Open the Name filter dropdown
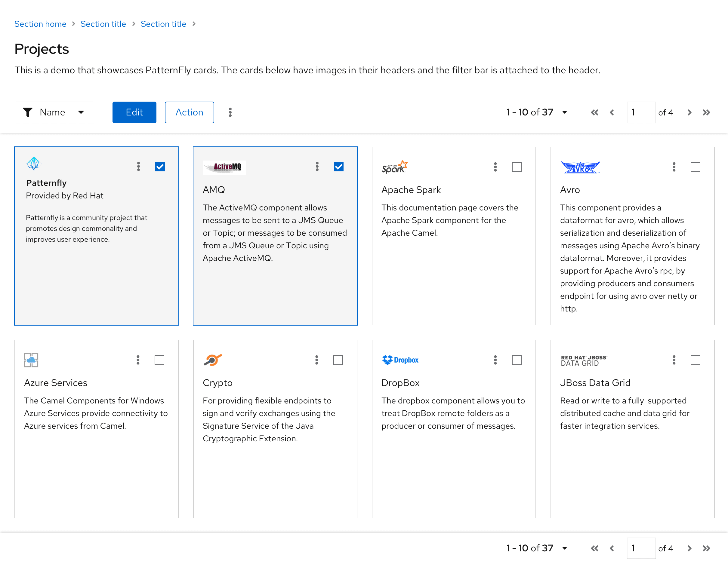 [x=54, y=112]
